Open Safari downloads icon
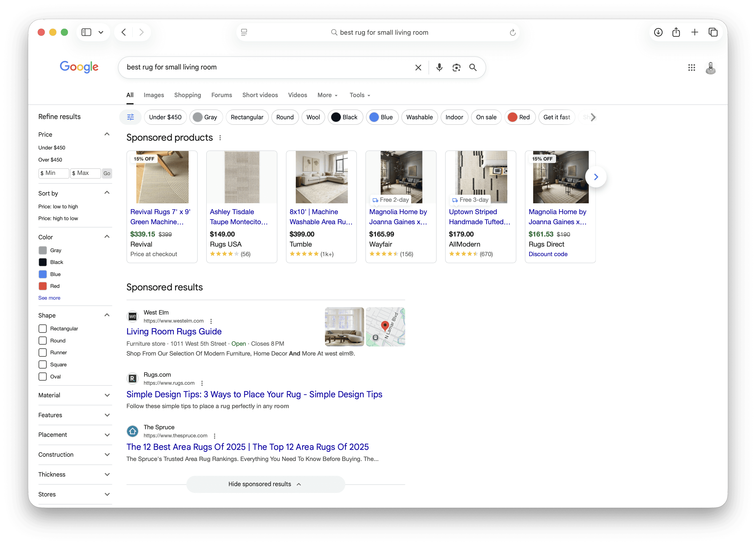Viewport: 756px width, 545px height. (x=658, y=32)
